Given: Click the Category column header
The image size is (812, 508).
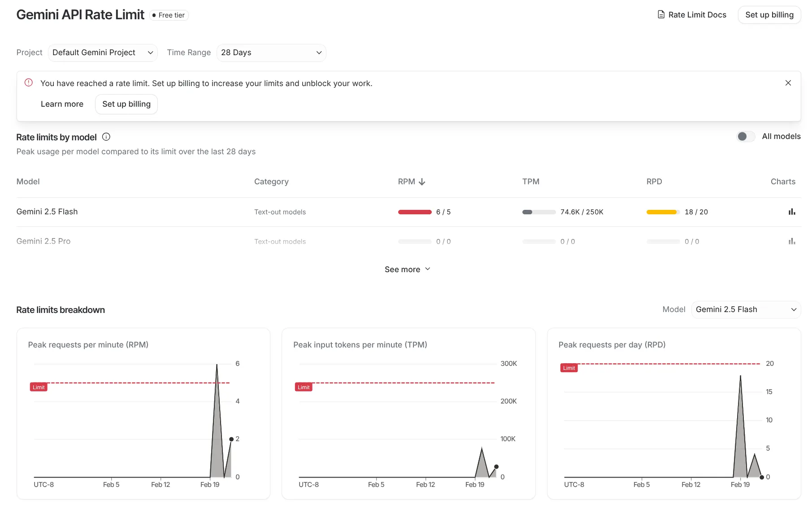Looking at the screenshot, I should tap(271, 182).
